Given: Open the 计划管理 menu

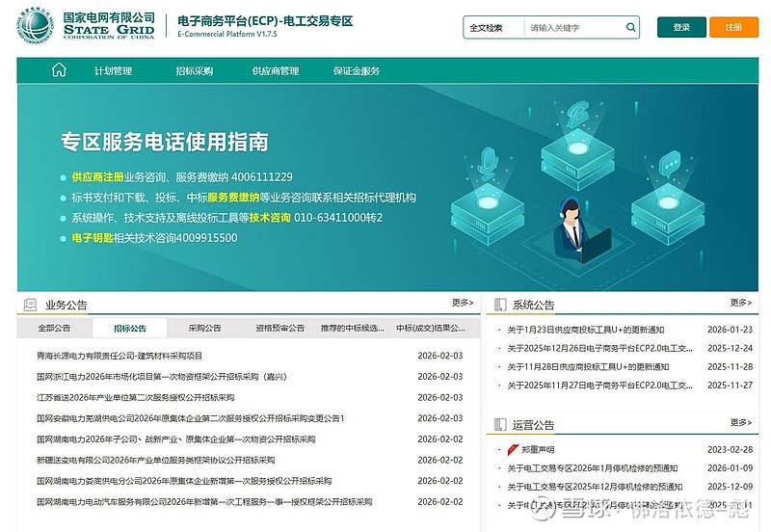Looking at the screenshot, I should point(113,70).
